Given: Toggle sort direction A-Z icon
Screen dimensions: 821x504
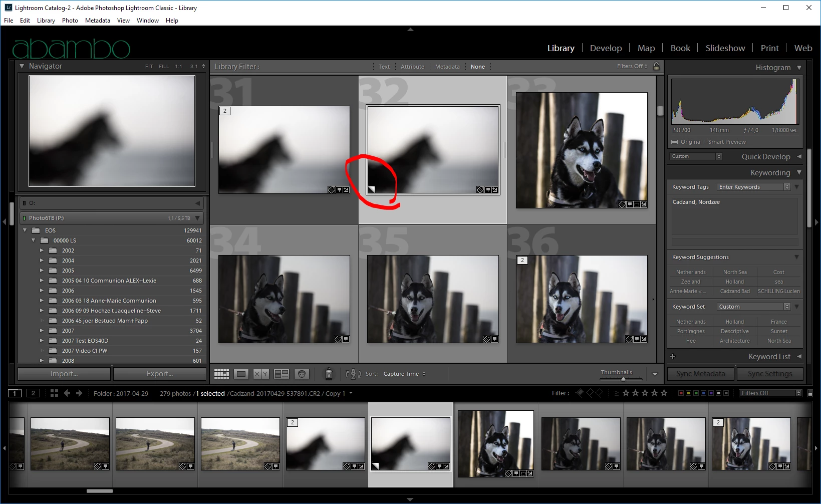Looking at the screenshot, I should 353,374.
